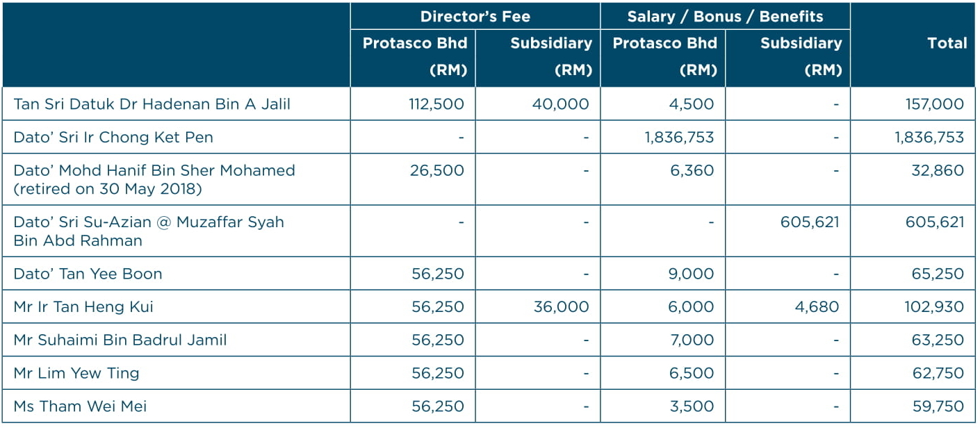Select the 605,621 subsidiary salary cell
This screenshot has width=980, height=428.
(809, 222)
